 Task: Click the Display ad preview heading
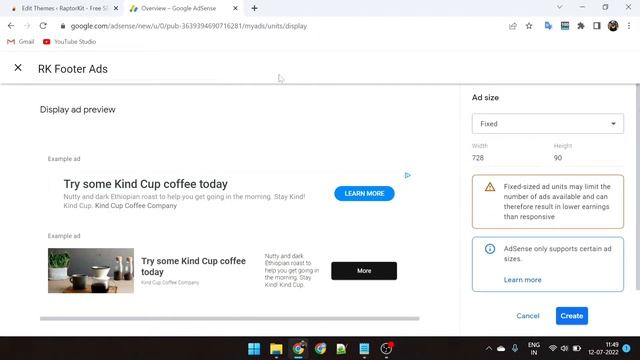coord(78,110)
